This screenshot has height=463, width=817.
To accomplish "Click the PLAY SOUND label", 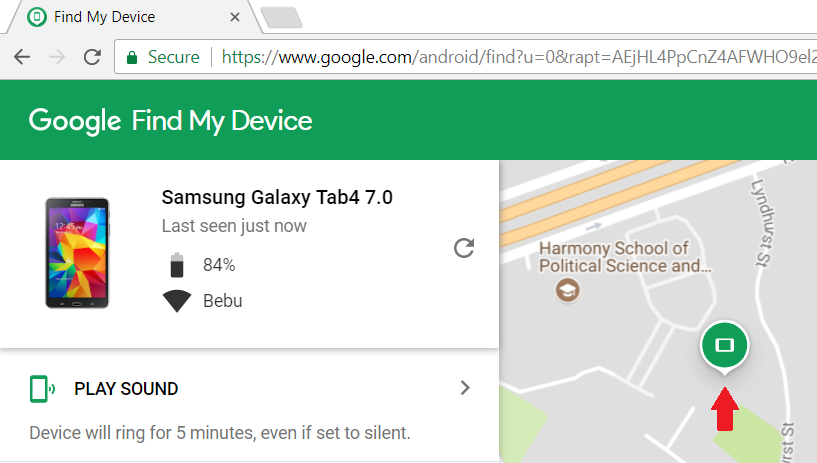I will click(126, 389).
